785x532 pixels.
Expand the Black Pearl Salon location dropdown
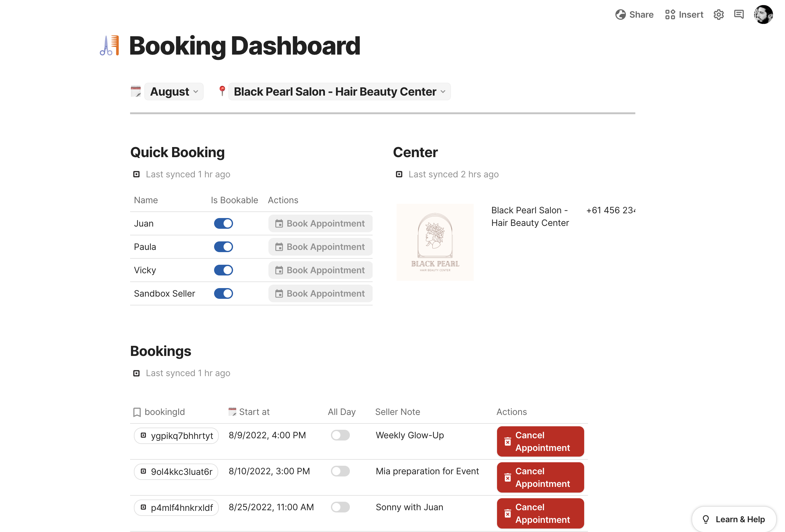tap(339, 92)
